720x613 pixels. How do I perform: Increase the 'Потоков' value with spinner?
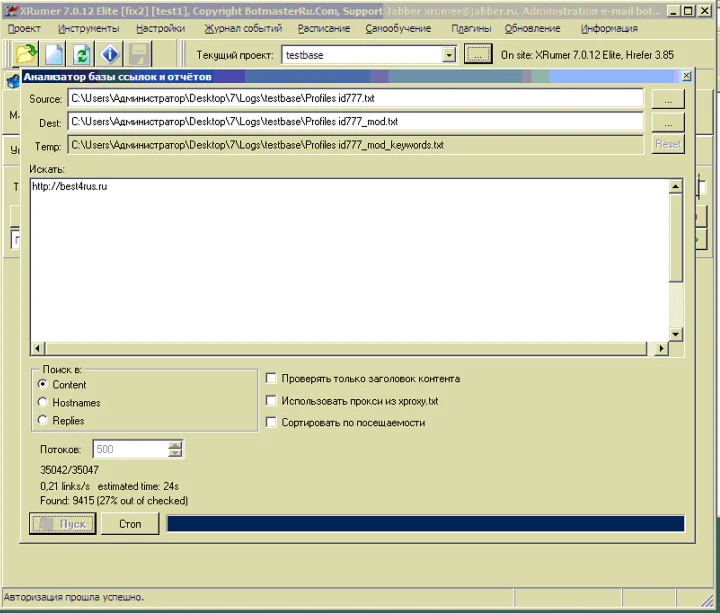click(x=176, y=445)
